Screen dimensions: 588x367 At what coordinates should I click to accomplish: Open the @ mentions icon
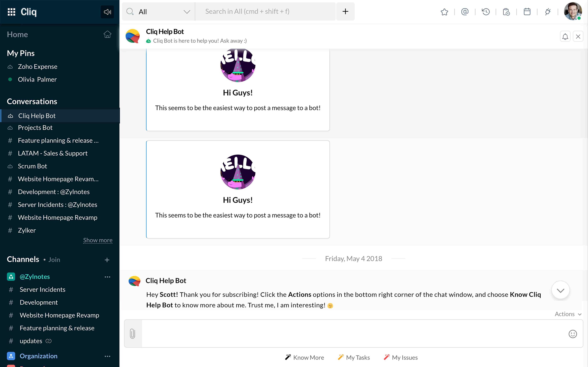click(x=465, y=12)
